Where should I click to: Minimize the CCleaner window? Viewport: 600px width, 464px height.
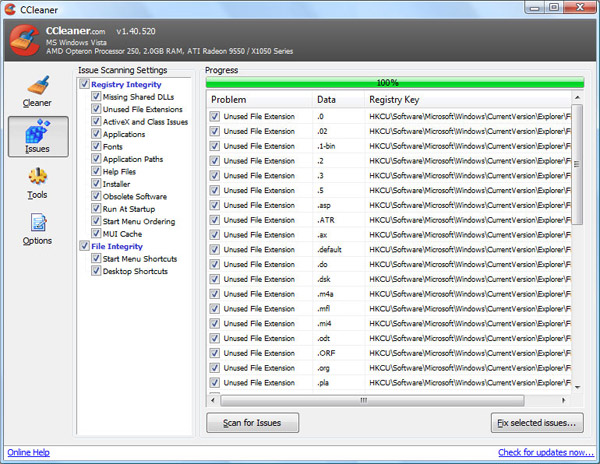point(535,8)
